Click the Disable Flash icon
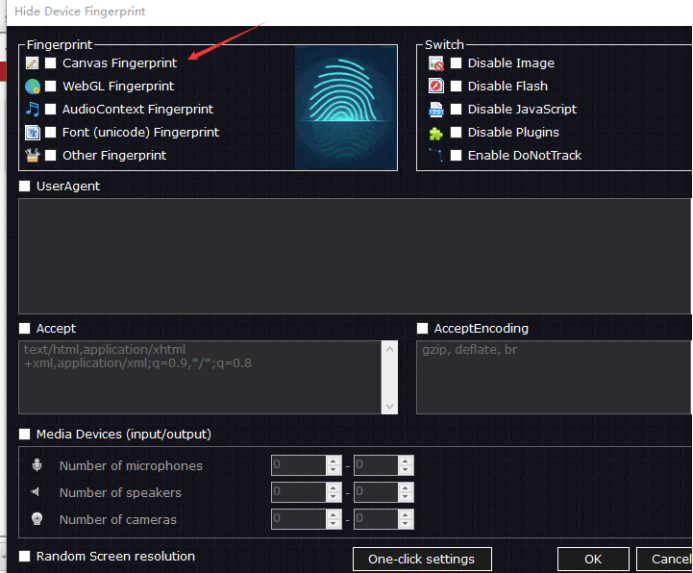Viewport: 693px width, 573px height. pyautogui.click(x=436, y=86)
